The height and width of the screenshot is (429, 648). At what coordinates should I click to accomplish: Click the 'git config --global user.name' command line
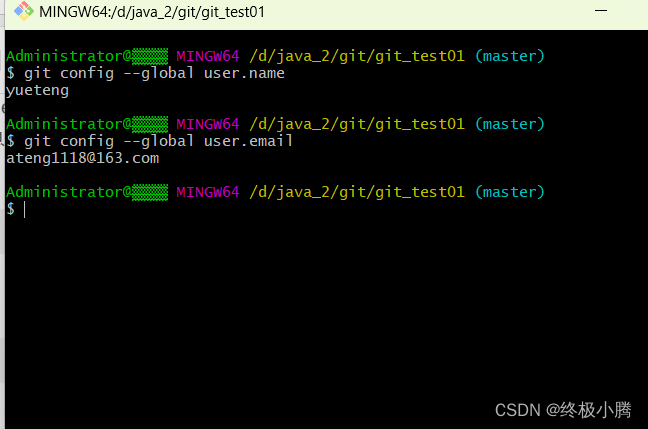pyautogui.click(x=145, y=73)
